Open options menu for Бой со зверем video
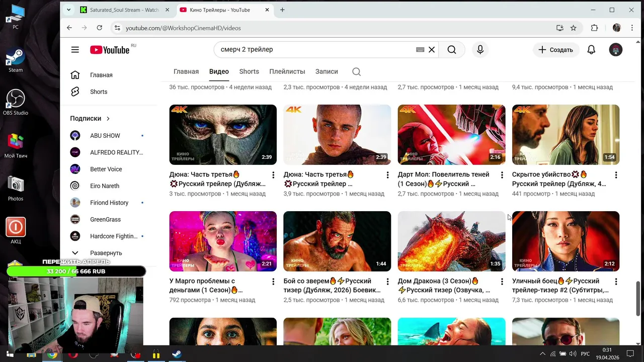Screen dimensions: 644x362 [x=387, y=282]
